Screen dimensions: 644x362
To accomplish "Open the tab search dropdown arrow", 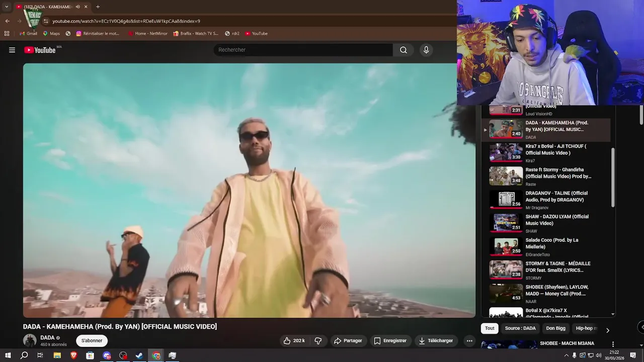I will tap(7, 7).
